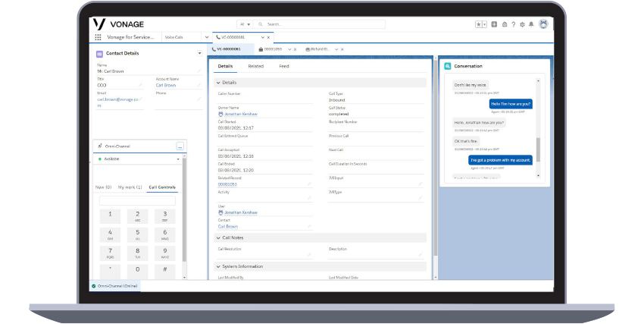Switch to the Related tab
This screenshot has height=324, width=644.
(x=256, y=67)
